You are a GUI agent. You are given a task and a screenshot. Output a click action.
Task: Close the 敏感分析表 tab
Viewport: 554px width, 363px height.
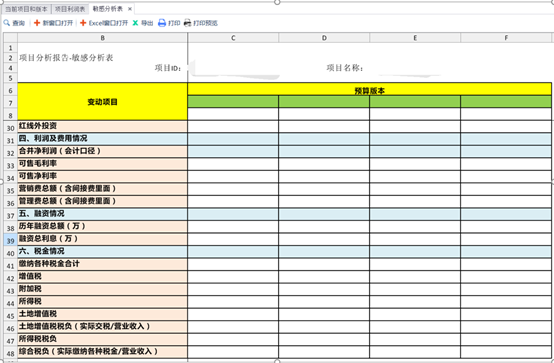click(130, 9)
